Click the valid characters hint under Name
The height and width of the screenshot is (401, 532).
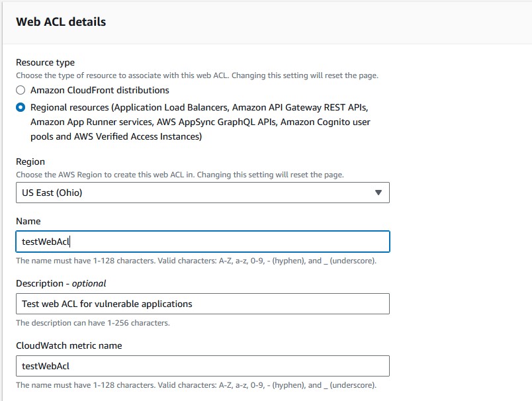(x=196, y=261)
